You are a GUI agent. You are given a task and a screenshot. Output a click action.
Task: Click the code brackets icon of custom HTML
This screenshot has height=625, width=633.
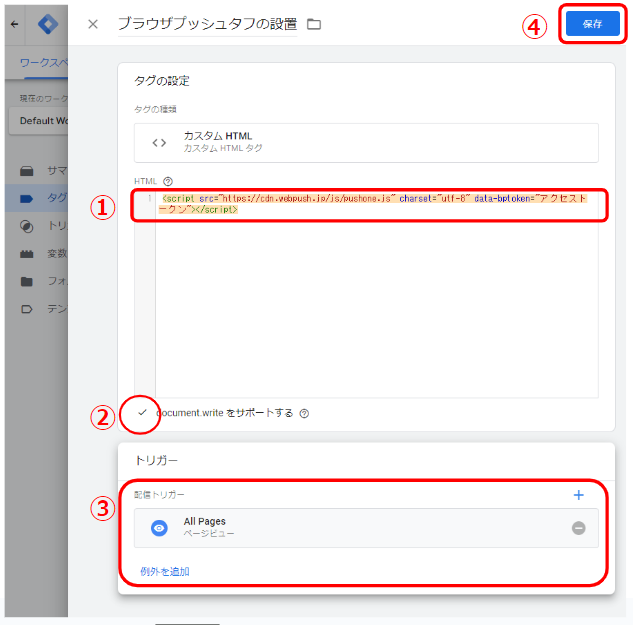click(x=159, y=143)
